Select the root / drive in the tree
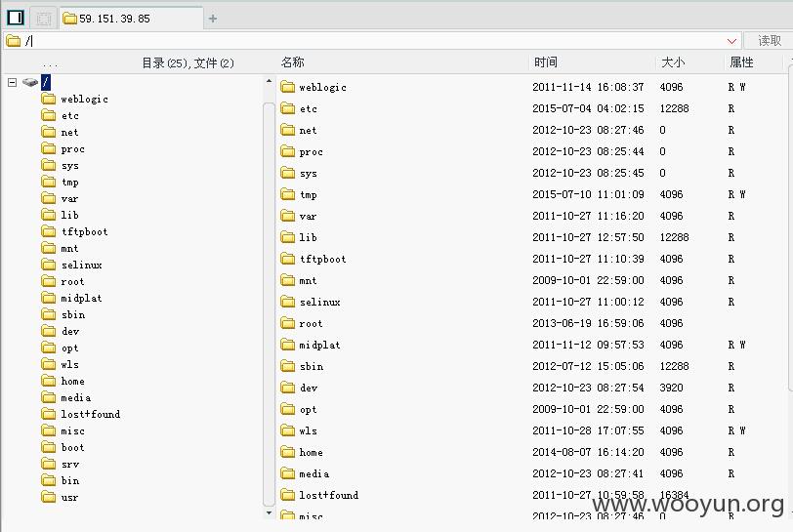793x532 pixels. point(46,82)
